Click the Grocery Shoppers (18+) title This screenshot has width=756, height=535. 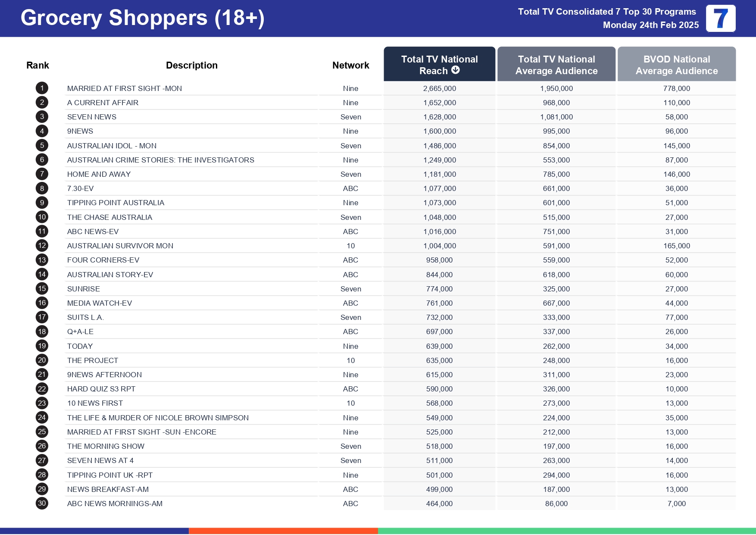click(143, 18)
